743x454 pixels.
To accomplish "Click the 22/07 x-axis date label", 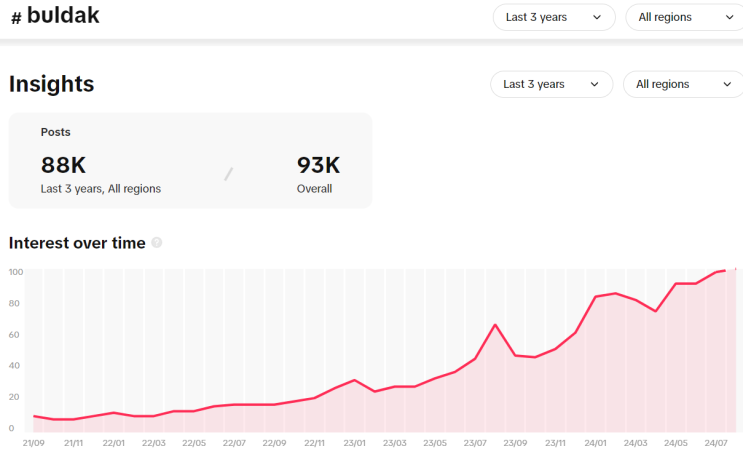I will coord(234,443).
